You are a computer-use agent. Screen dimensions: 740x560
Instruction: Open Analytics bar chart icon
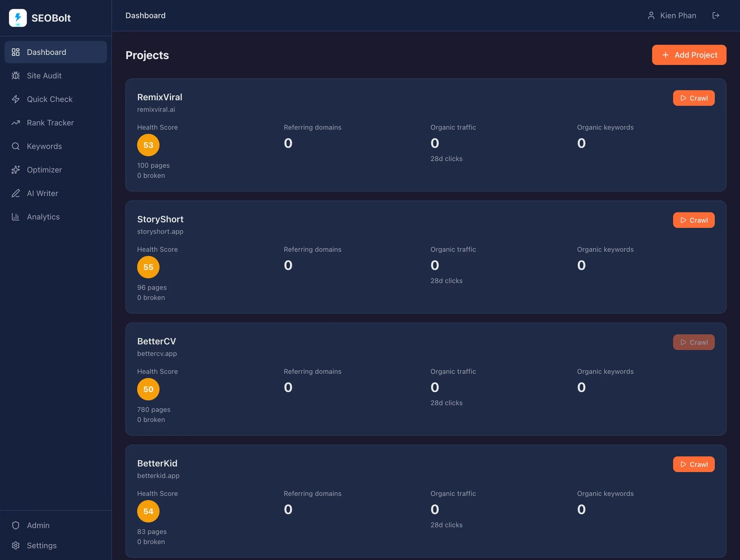tap(16, 217)
